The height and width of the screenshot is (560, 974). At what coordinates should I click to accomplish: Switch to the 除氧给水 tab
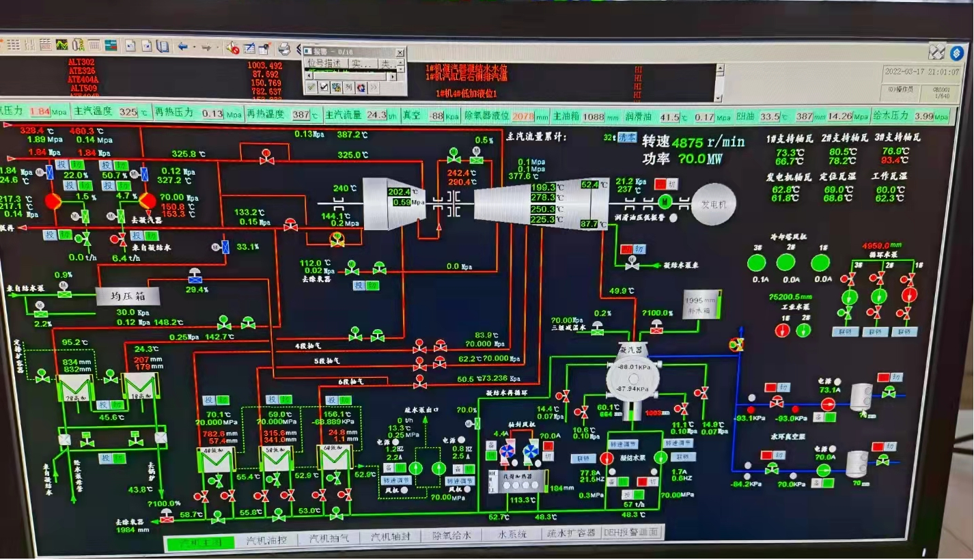[451, 536]
